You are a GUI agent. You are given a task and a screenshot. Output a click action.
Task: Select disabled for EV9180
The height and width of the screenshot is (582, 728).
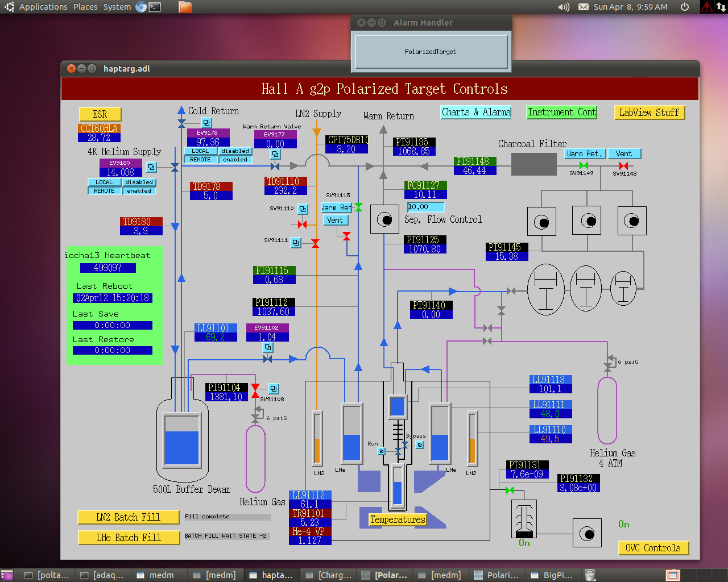139,182
